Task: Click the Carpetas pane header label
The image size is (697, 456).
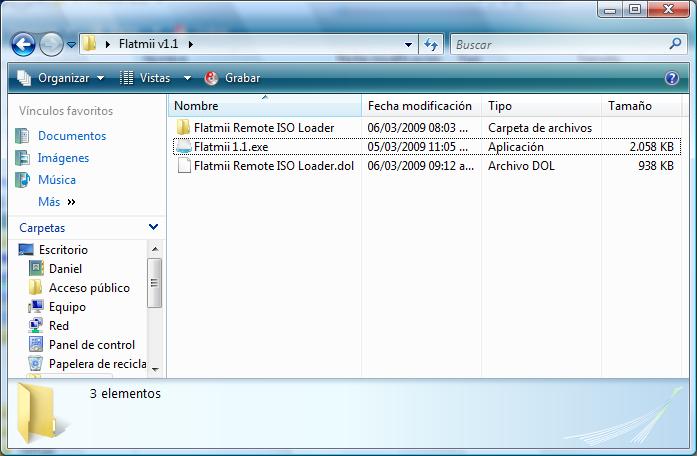Action: pyautogui.click(x=42, y=228)
